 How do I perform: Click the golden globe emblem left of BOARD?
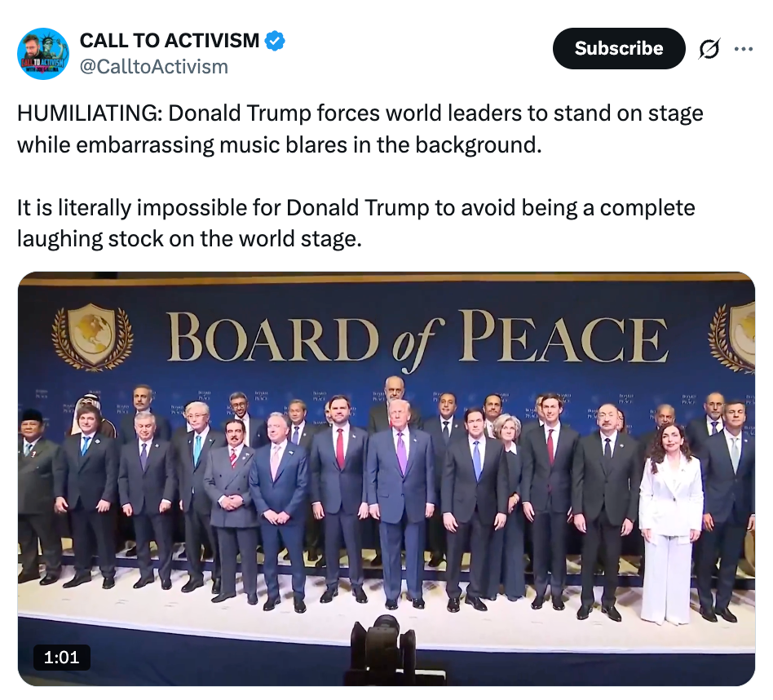click(x=92, y=336)
